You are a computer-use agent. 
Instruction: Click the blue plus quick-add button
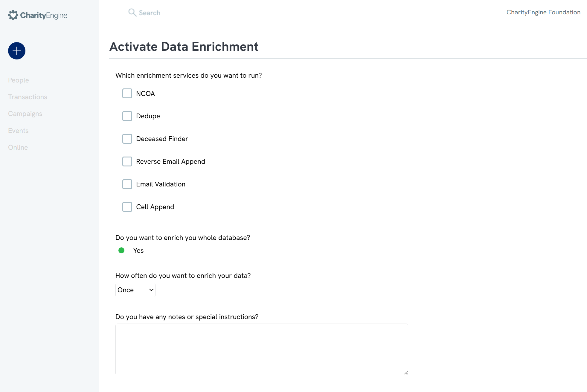(17, 51)
